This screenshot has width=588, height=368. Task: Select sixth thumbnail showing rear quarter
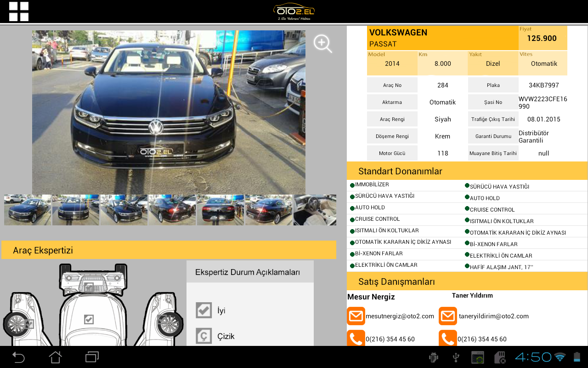tap(269, 210)
